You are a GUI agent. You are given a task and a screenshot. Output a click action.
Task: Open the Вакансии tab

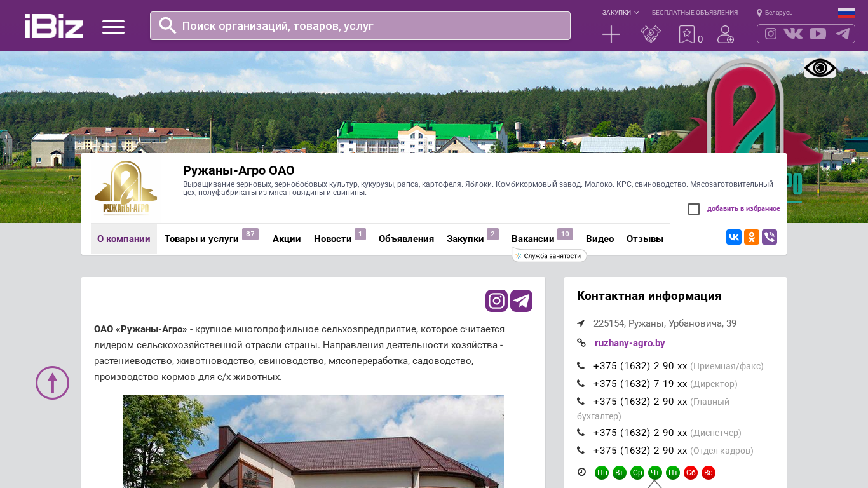point(532,239)
